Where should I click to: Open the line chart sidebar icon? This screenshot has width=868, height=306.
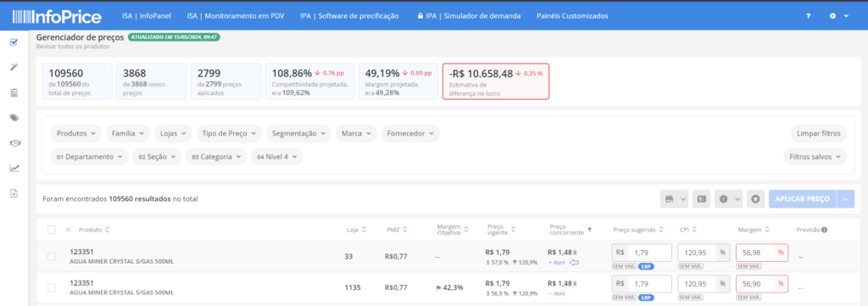pos(14,168)
